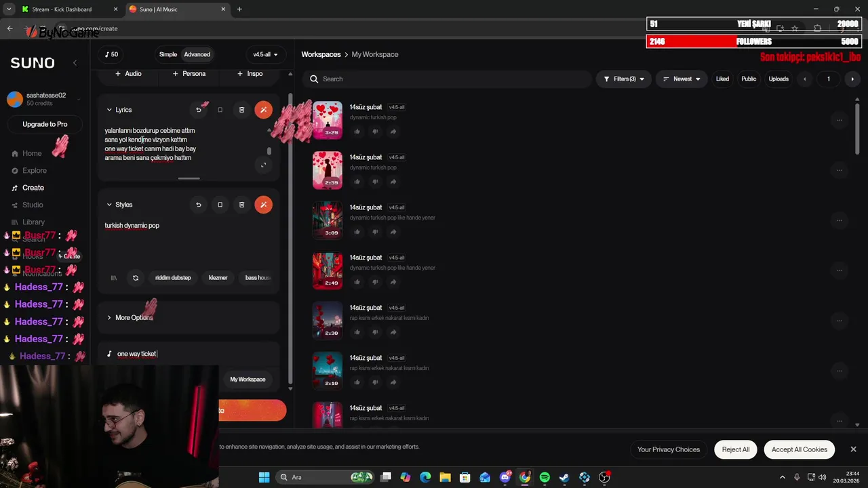Open more options for the 2:59 song
Viewport: 868px width, 488px height.
pos(839,170)
